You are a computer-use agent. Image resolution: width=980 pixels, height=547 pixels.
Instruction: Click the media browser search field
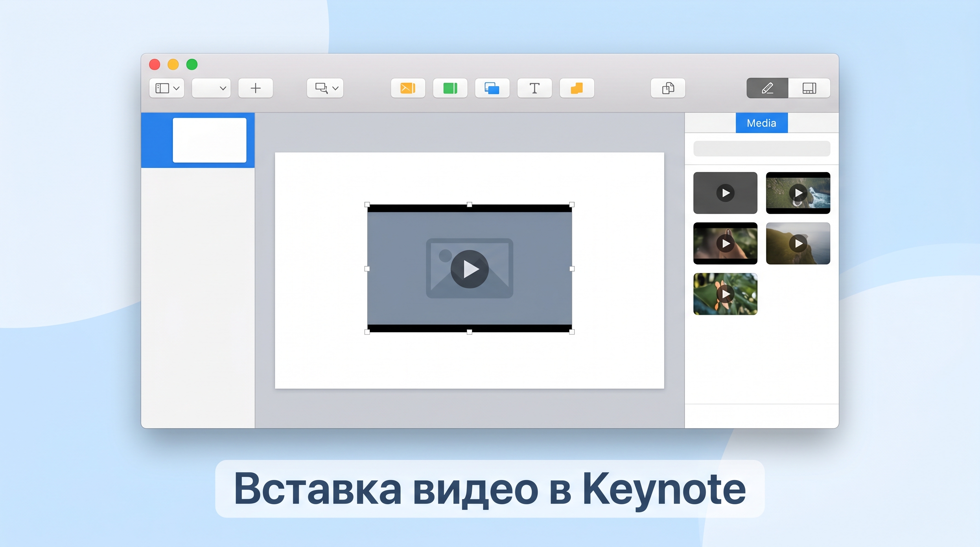point(762,149)
